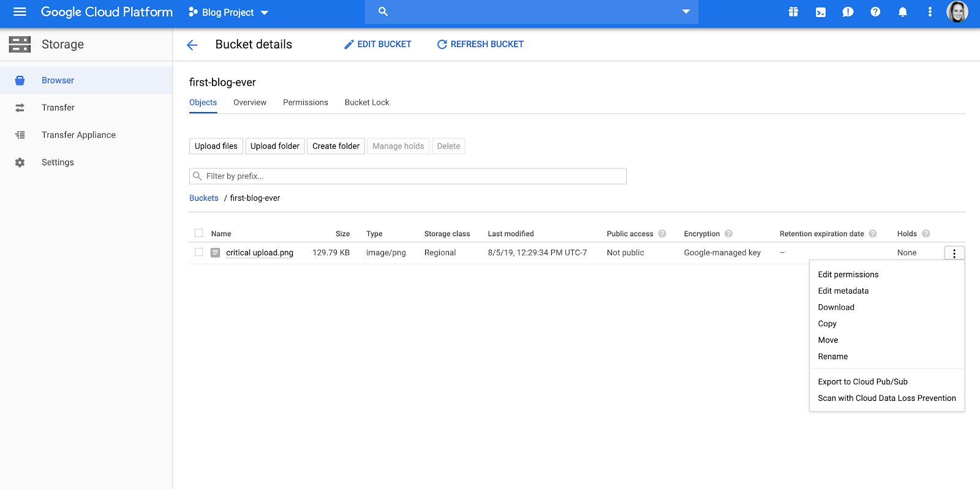Open the send feedback icon
This screenshot has height=489, width=980.
coord(848,12)
